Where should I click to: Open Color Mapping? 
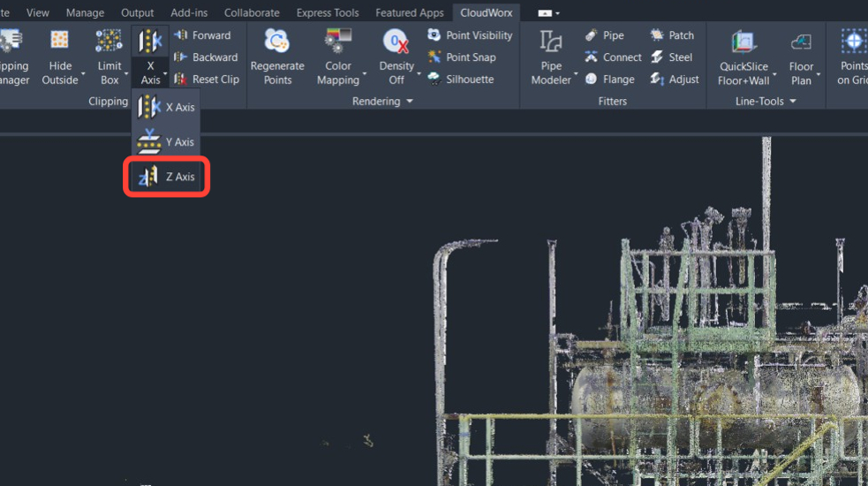click(x=337, y=57)
